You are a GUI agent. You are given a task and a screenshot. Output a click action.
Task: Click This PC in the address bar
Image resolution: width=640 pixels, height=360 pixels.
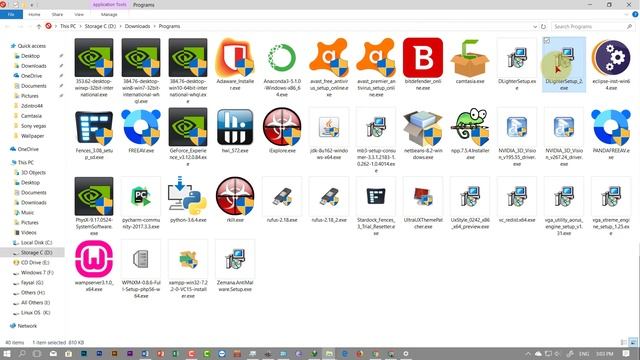(68, 26)
